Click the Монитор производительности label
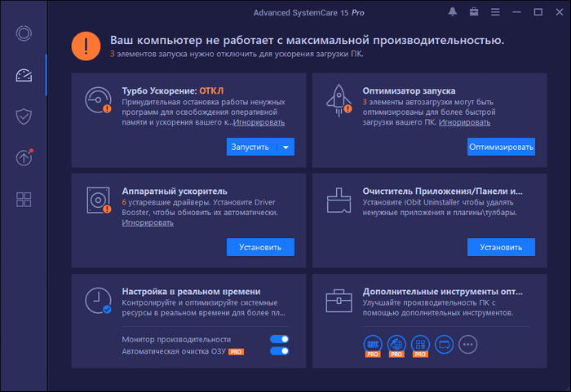 click(x=176, y=340)
